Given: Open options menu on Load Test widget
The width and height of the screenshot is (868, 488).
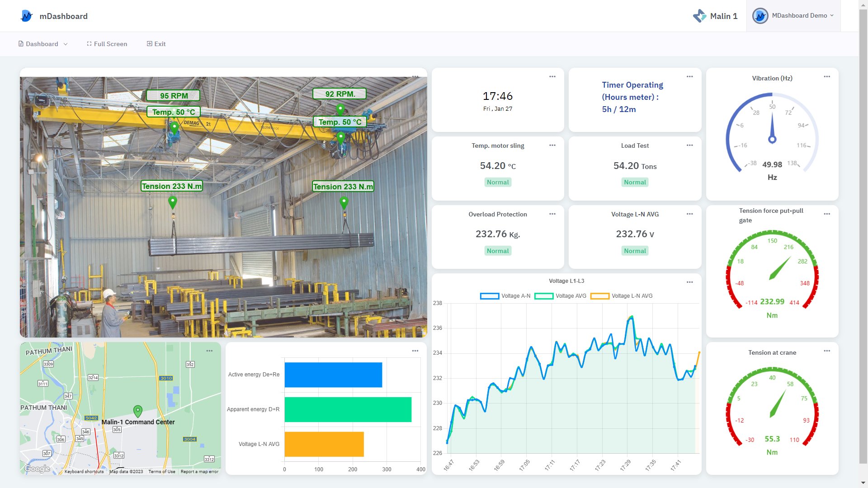Looking at the screenshot, I should 689,145.
